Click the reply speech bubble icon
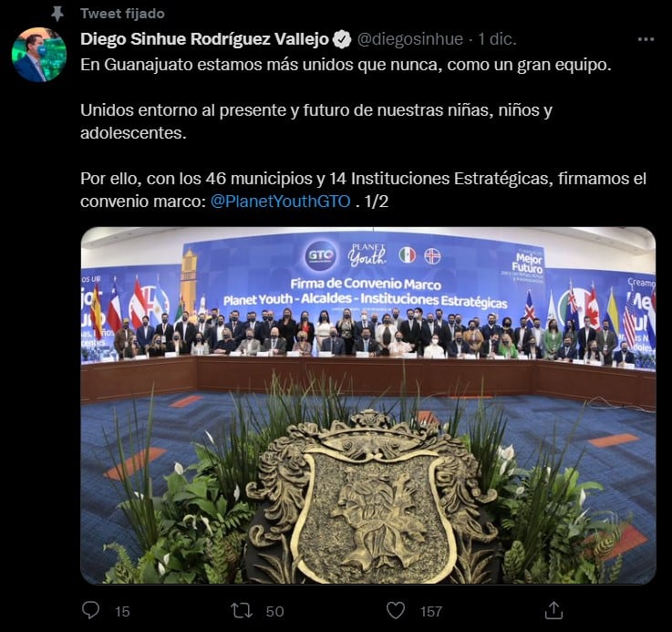672x632 pixels. coord(90,610)
